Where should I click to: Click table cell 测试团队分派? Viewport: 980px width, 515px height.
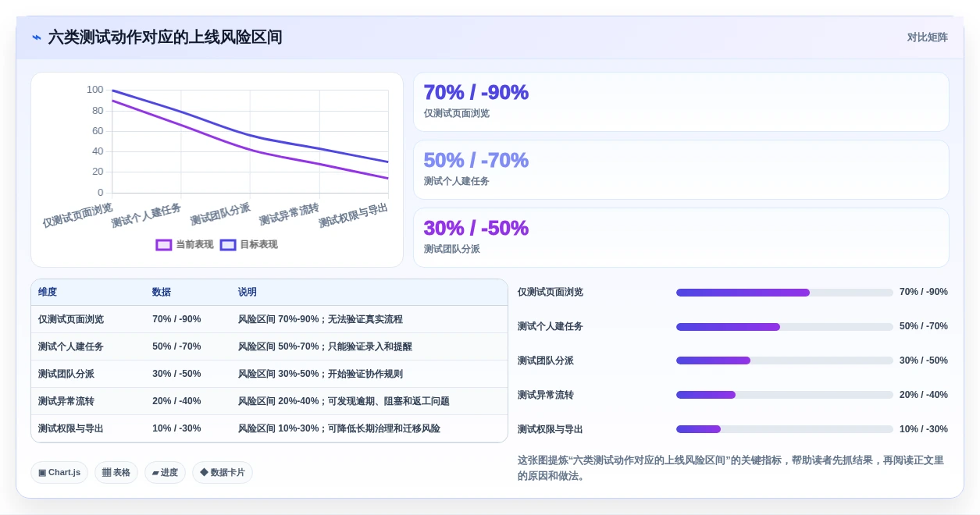pos(66,375)
